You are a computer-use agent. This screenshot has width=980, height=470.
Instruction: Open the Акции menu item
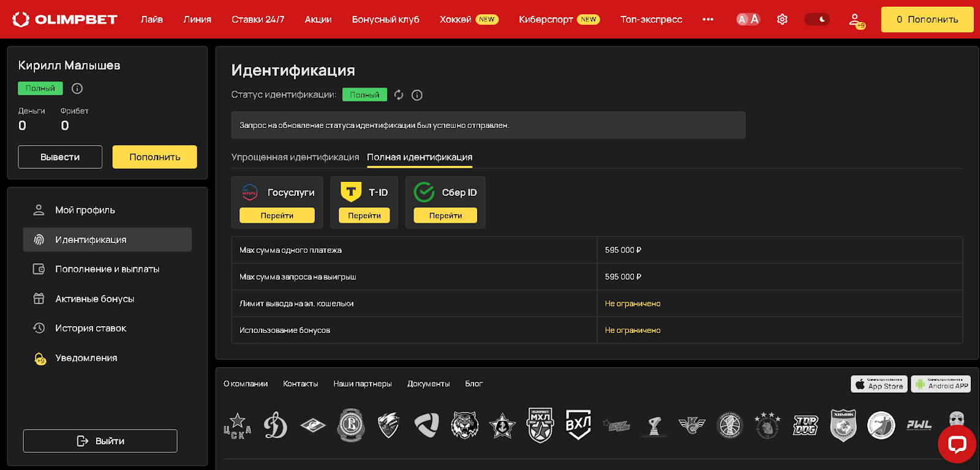318,20
